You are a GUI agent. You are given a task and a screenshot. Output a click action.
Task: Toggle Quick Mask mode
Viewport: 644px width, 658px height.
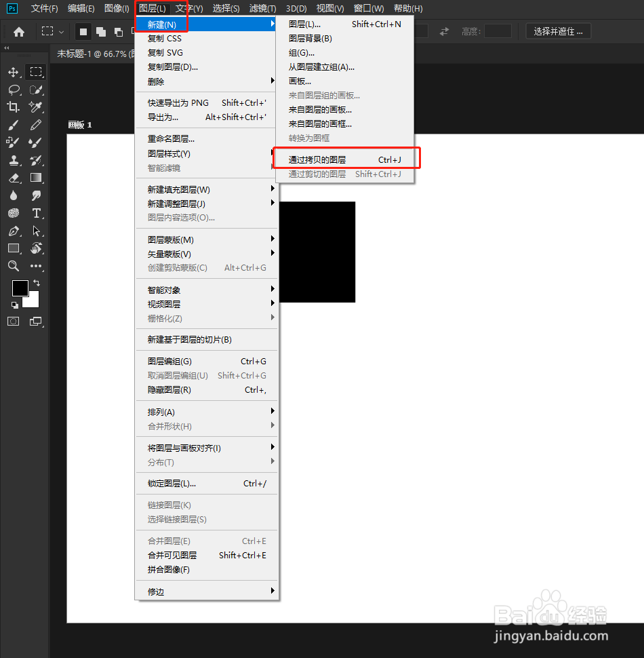coord(14,322)
